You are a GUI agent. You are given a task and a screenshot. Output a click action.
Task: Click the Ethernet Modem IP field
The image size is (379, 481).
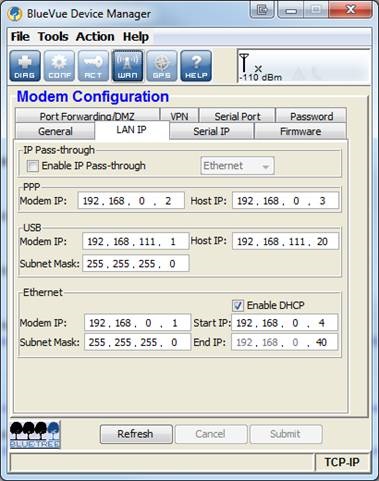pyautogui.click(x=137, y=323)
